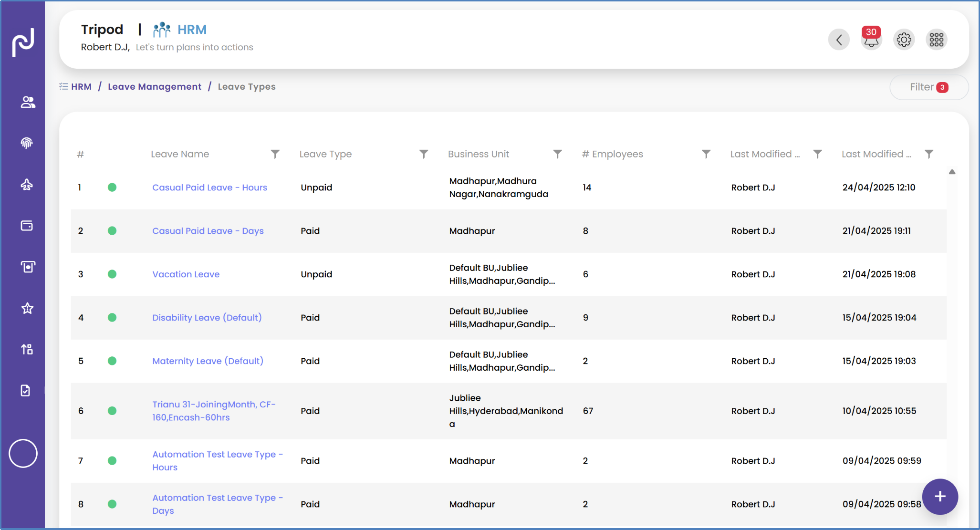980x530 pixels.
Task: Open the star performance icon in sidebar
Action: coord(27,308)
